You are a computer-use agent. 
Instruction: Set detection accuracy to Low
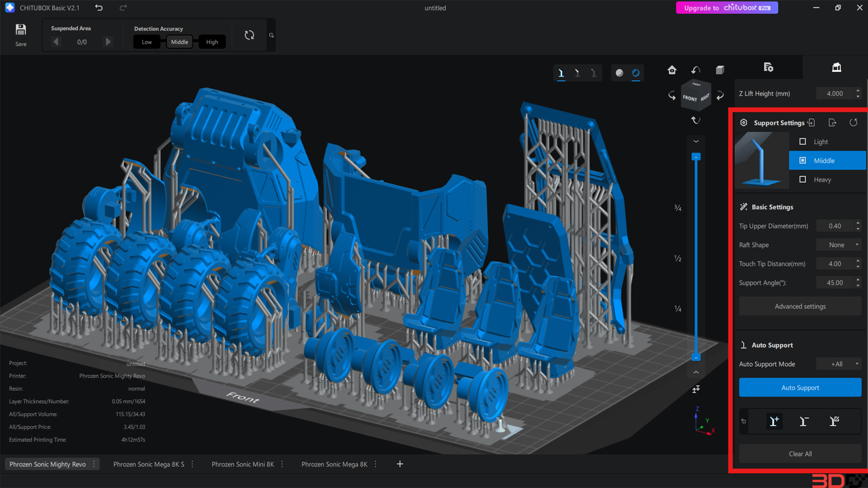point(147,42)
